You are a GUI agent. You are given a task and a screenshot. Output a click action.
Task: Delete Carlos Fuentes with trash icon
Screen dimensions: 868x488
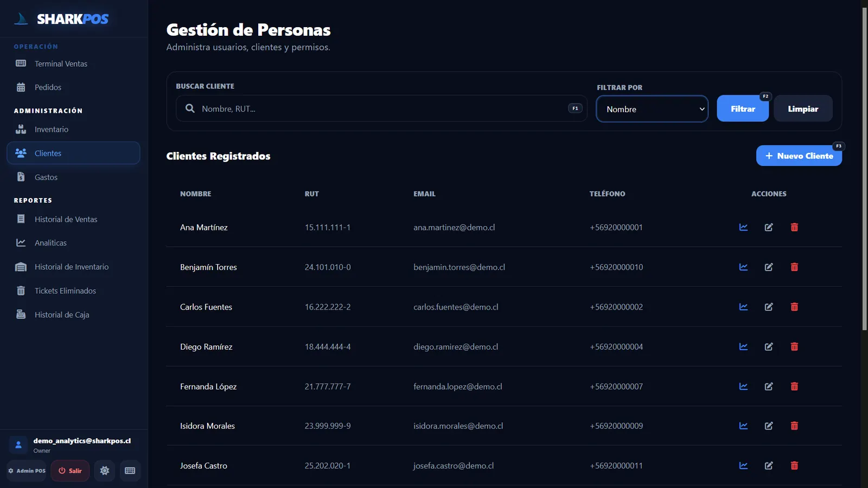coord(794,307)
